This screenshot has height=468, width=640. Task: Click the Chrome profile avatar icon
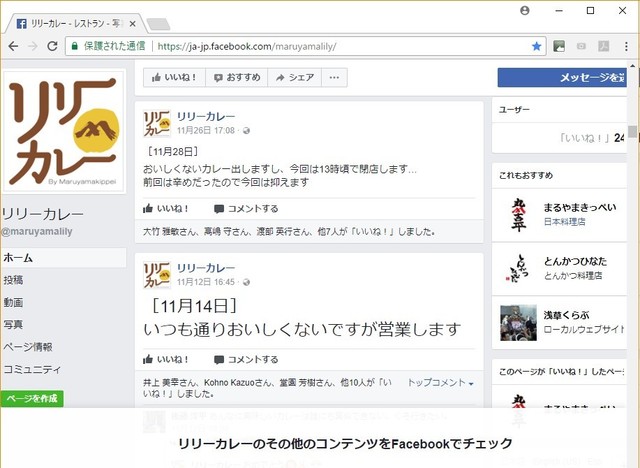coord(525,10)
